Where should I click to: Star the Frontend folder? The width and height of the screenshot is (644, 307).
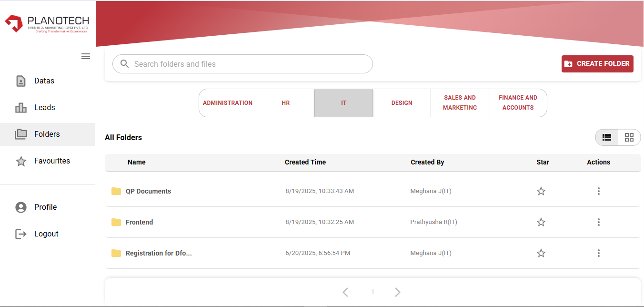pos(541,222)
